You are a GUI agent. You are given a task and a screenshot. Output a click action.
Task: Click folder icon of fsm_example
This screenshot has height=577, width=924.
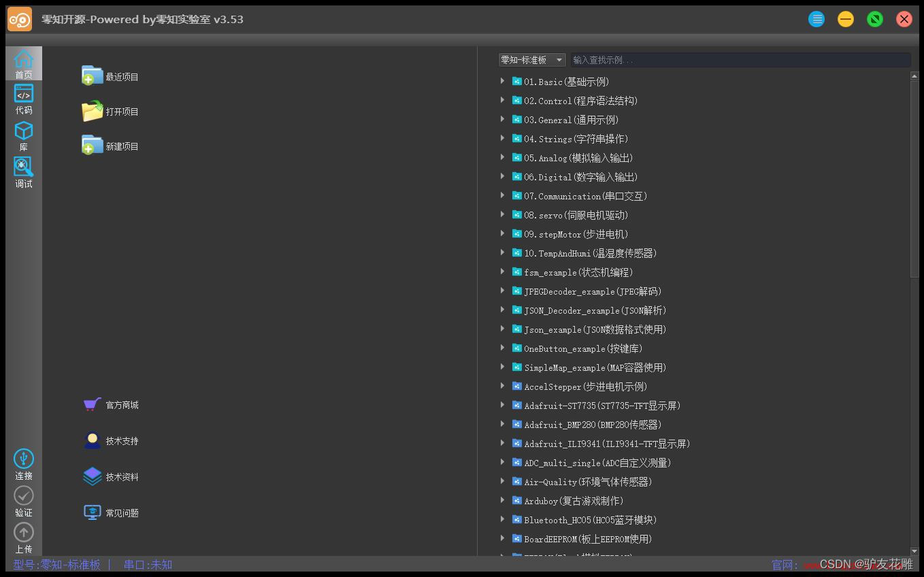click(x=517, y=271)
